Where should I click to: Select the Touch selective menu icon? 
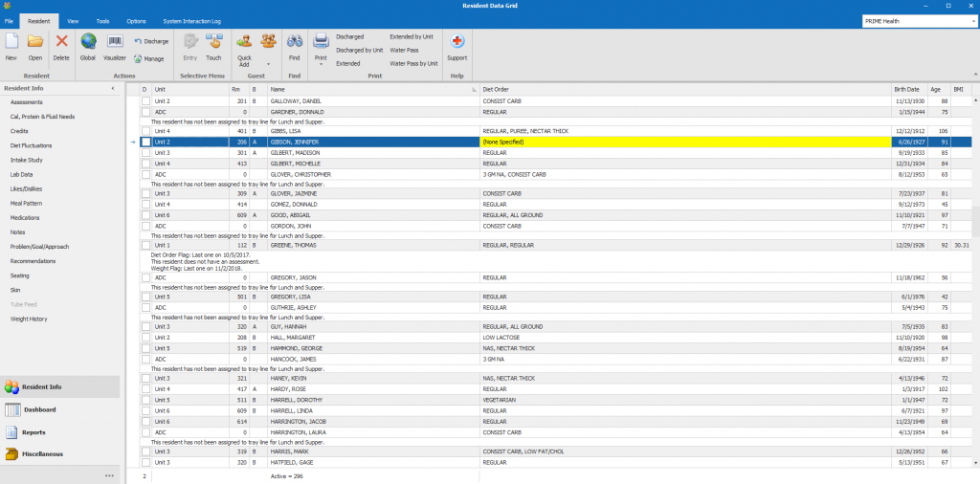tap(213, 44)
